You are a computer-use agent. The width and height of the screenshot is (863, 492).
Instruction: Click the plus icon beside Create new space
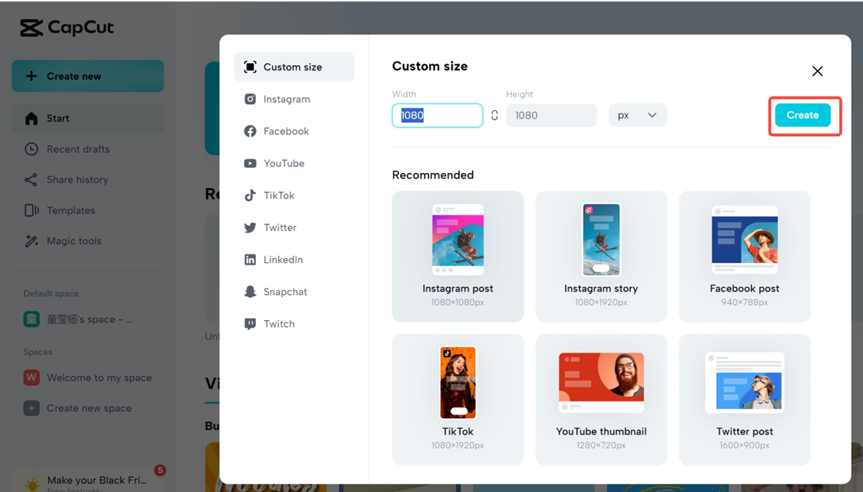tap(31, 408)
